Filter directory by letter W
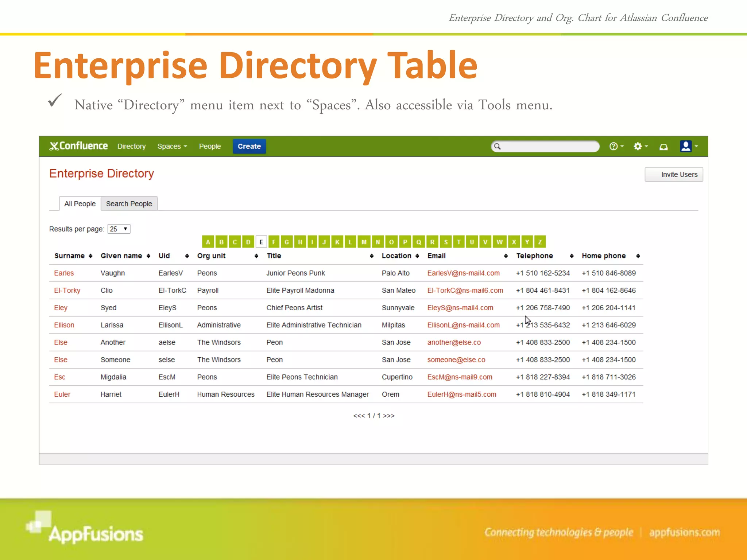The width and height of the screenshot is (747, 560). point(499,242)
